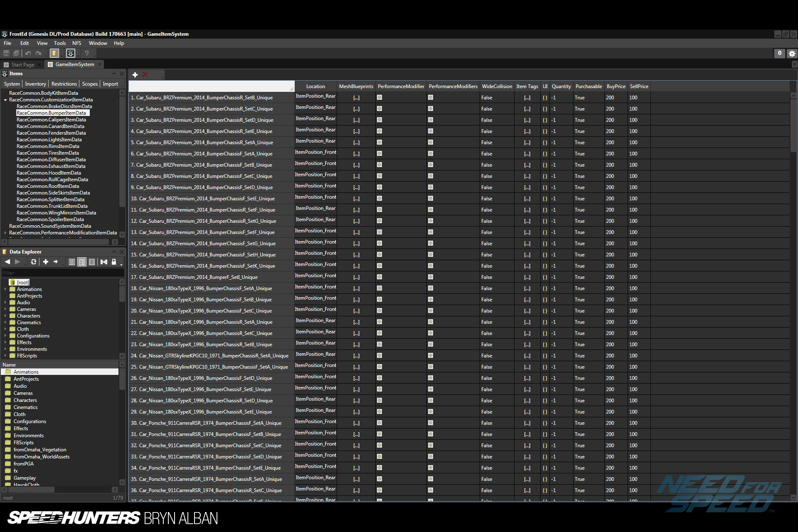The width and height of the screenshot is (798, 532).
Task: Click the FrostEd hand toolbar icon
Action: click(71, 53)
